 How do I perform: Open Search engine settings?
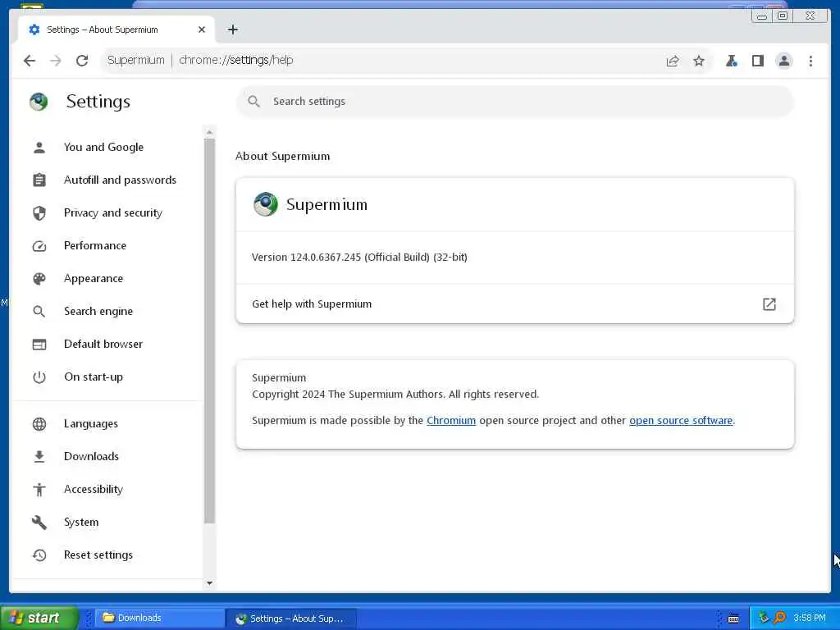pyautogui.click(x=107, y=311)
